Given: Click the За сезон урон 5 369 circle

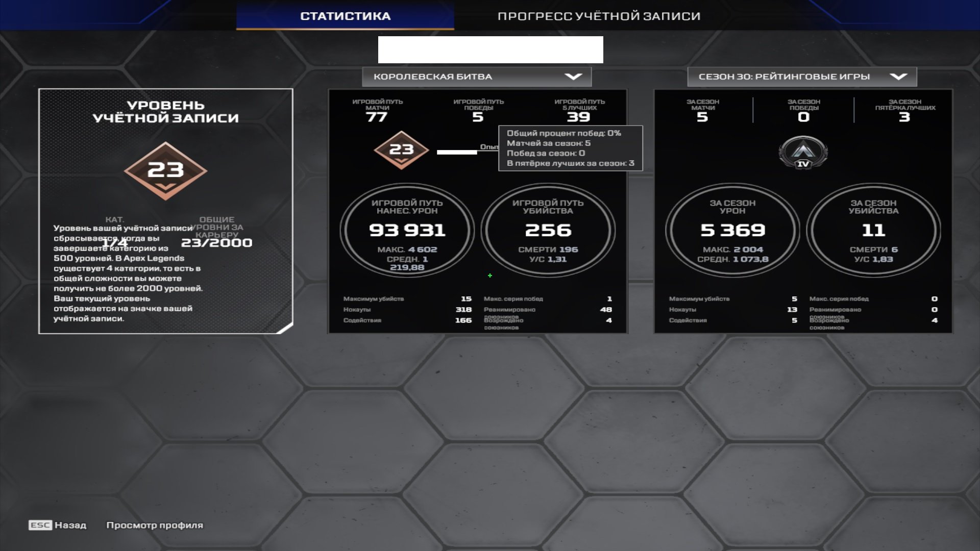Looking at the screenshot, I should click(732, 230).
